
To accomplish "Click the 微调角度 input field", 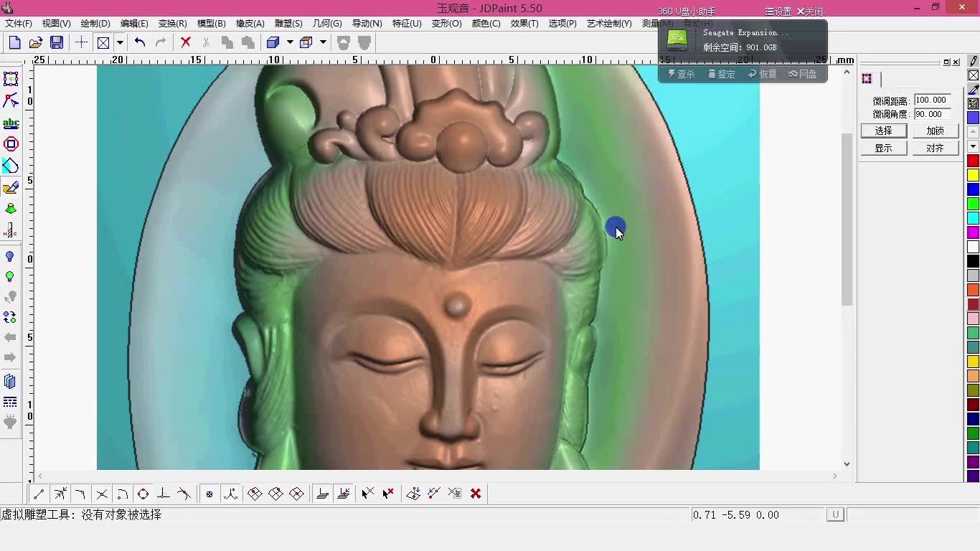I will pos(933,114).
